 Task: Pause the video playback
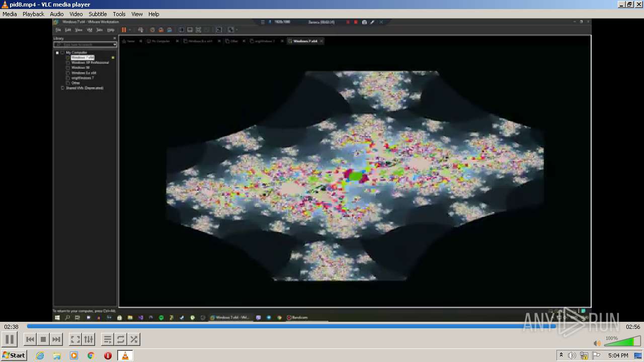pyautogui.click(x=10, y=339)
